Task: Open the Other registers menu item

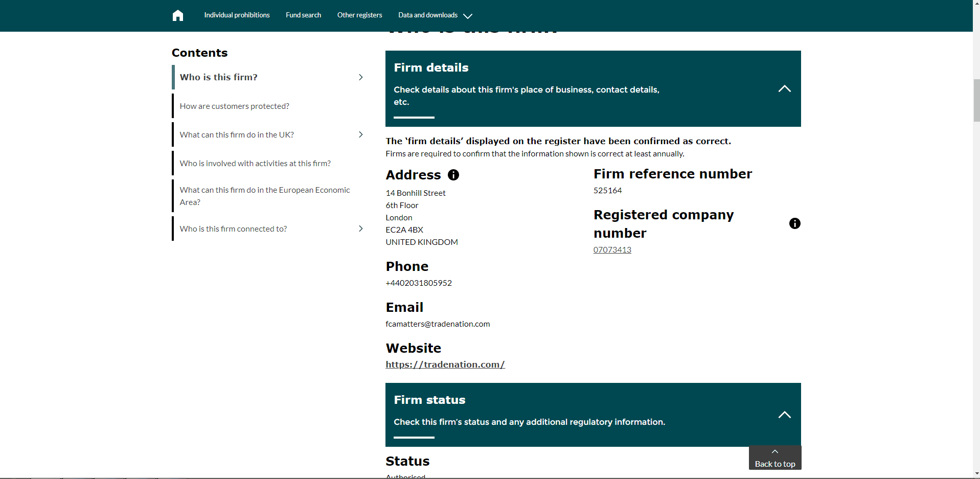Action: tap(359, 15)
